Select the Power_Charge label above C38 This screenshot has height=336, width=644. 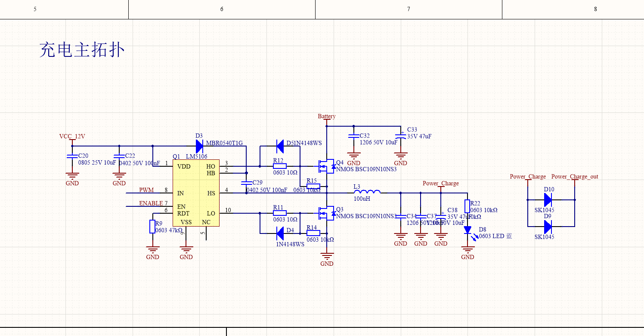tap(440, 184)
